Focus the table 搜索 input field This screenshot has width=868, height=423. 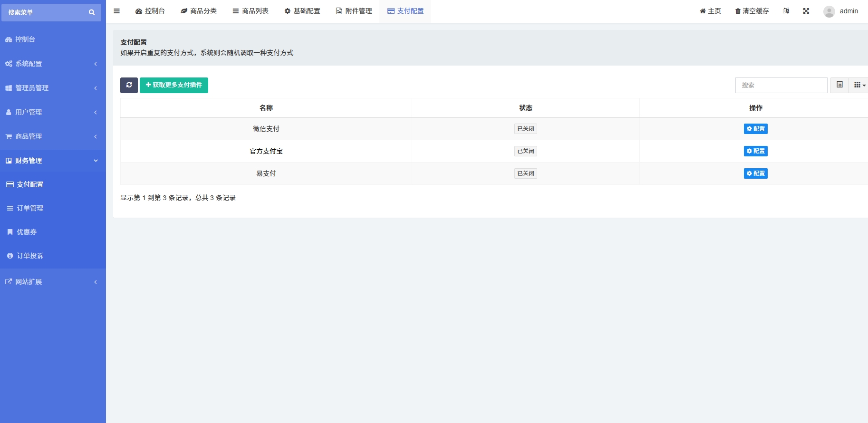781,85
